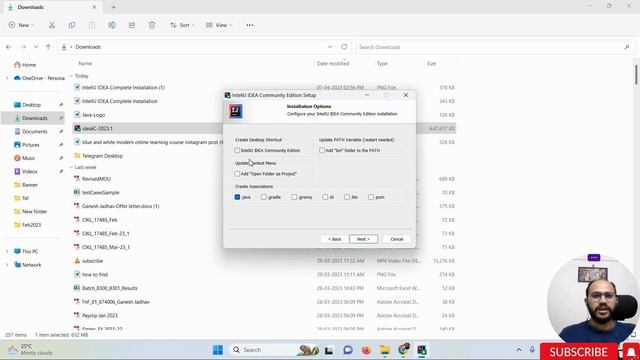The height and width of the screenshot is (360, 640).
Task: Open File Explorer from the taskbar
Action: (384, 350)
